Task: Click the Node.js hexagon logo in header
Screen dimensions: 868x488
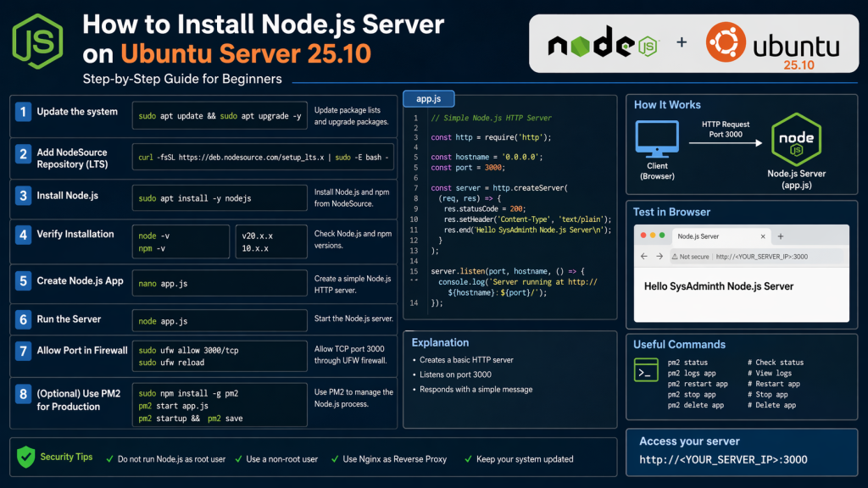Action: click(x=36, y=39)
